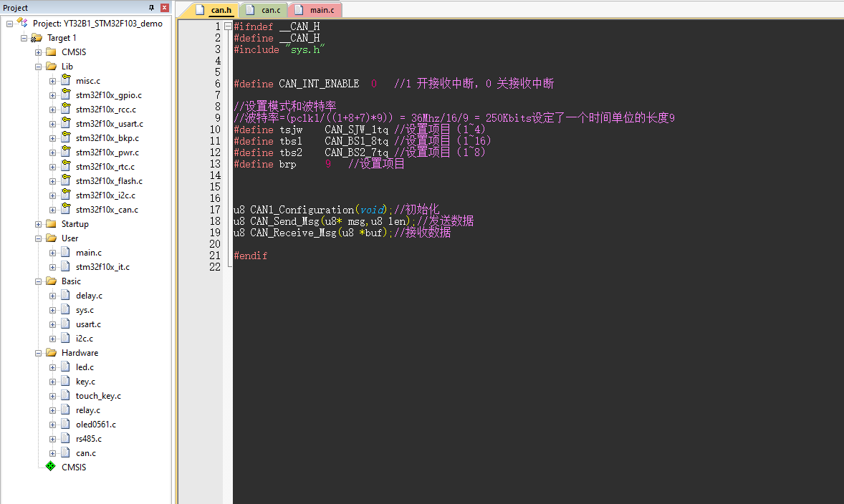Select relay.c in the Hardware folder
This screenshot has height=504, width=844.
(x=87, y=410)
